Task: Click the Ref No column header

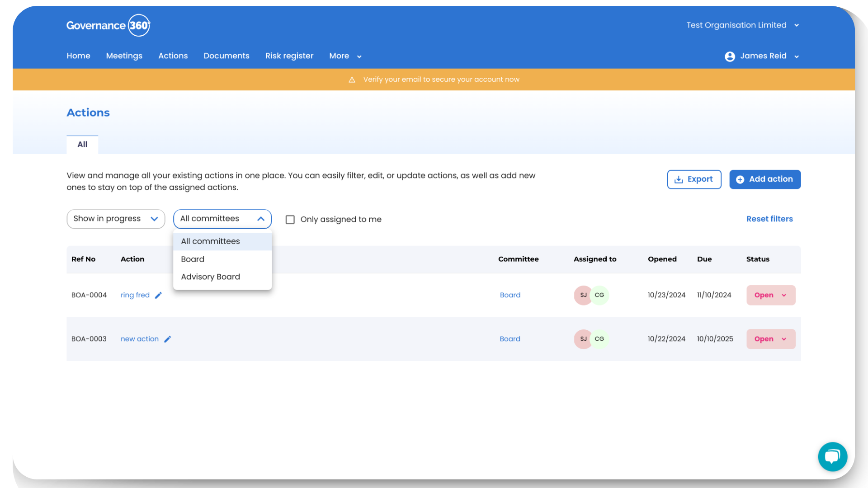Action: pyautogui.click(x=83, y=259)
